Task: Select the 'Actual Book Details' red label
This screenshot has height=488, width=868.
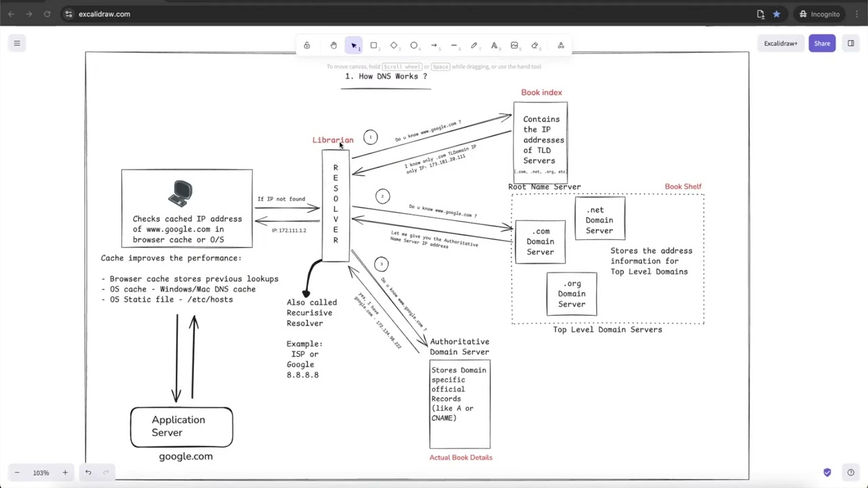Action: pyautogui.click(x=460, y=457)
